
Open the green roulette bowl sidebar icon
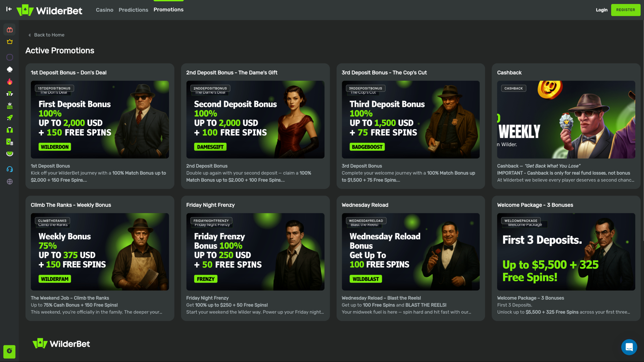coord(10,154)
